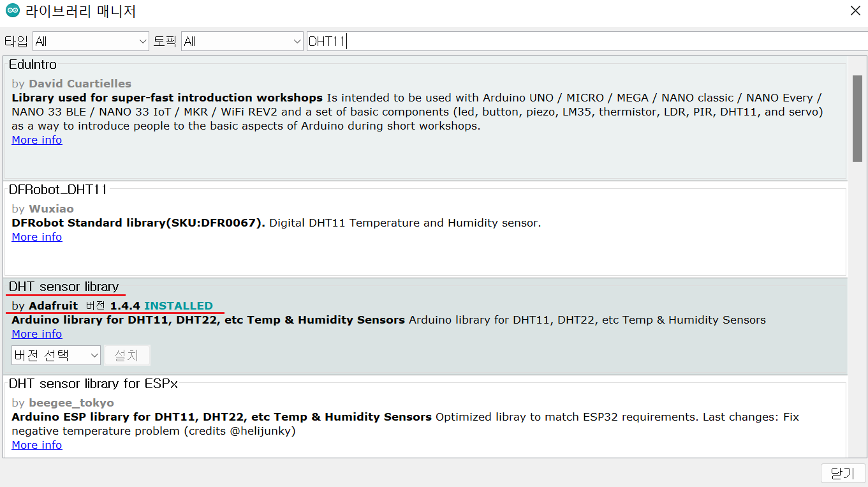Click the 라이브러리 매니저 window title

pyautogui.click(x=80, y=11)
